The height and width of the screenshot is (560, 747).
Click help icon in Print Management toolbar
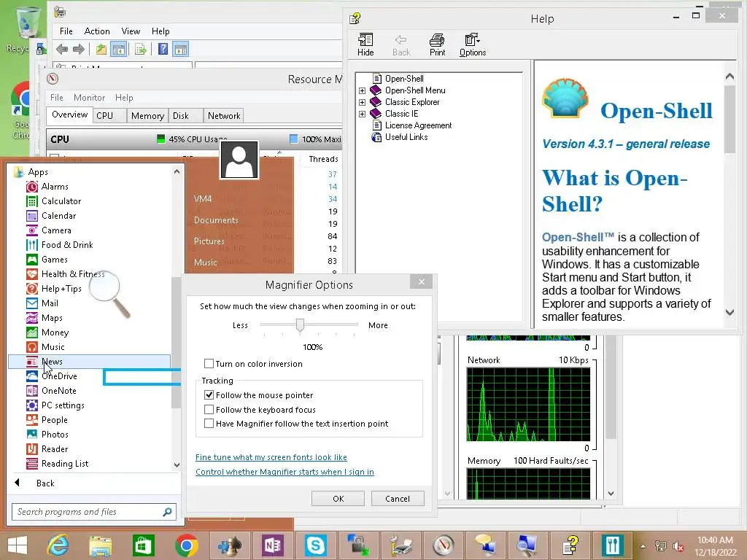(163, 49)
